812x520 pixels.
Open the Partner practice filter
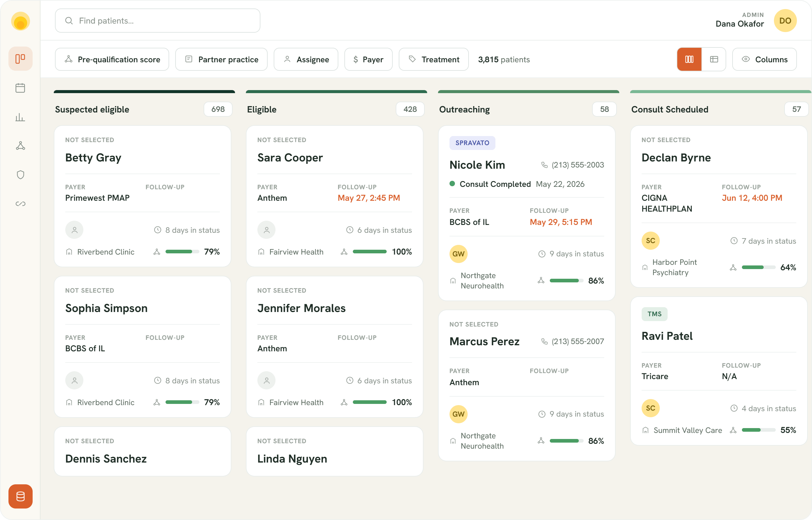(x=221, y=60)
